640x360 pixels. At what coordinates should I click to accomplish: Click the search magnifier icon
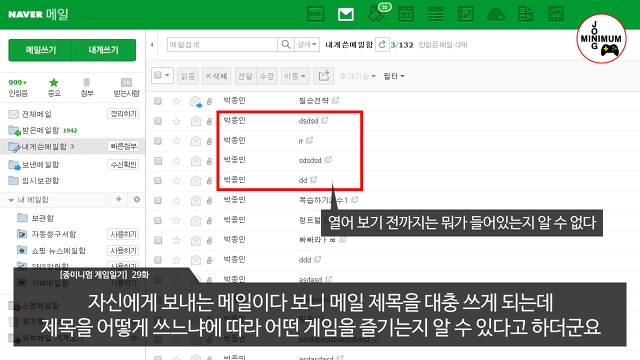[x=286, y=44]
